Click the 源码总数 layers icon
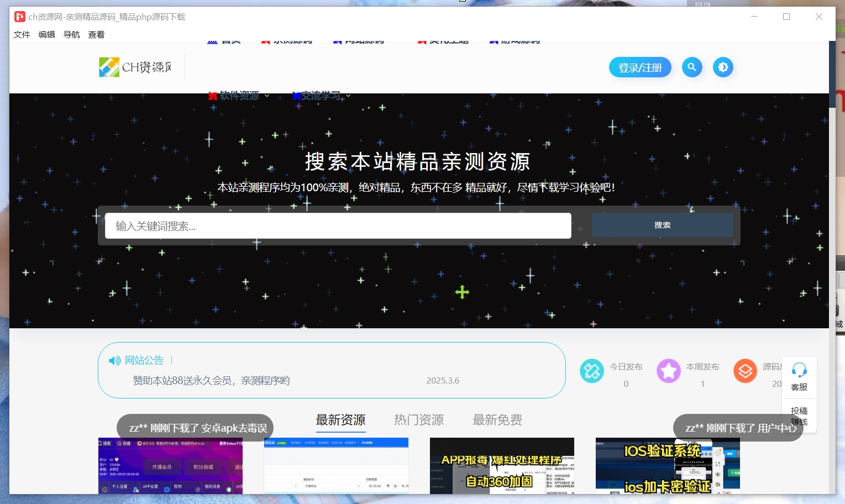The image size is (845, 504). click(745, 371)
